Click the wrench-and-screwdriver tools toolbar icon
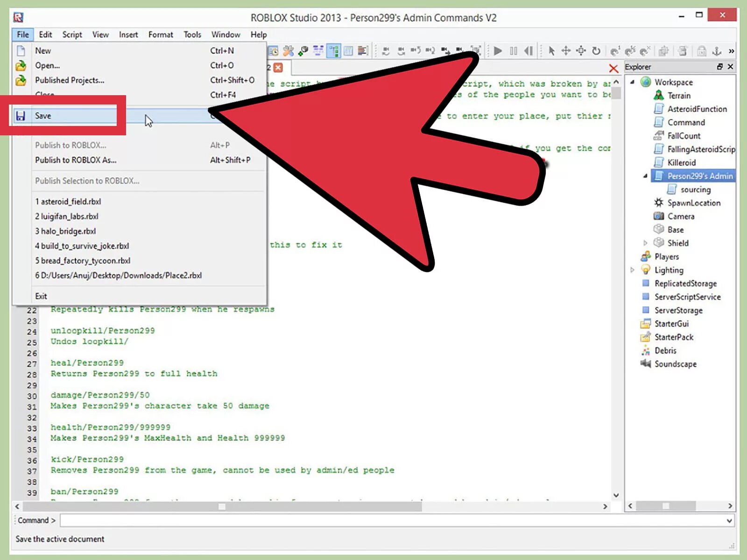Viewport: 747px width, 560px height. (x=288, y=50)
